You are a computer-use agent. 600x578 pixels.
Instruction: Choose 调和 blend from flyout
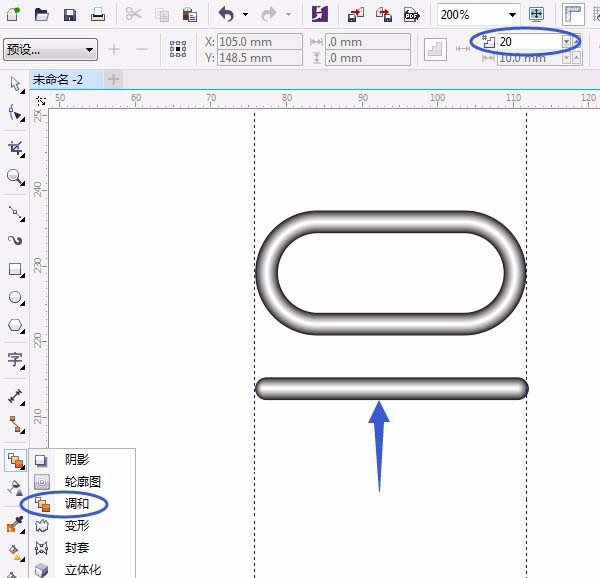[82, 504]
